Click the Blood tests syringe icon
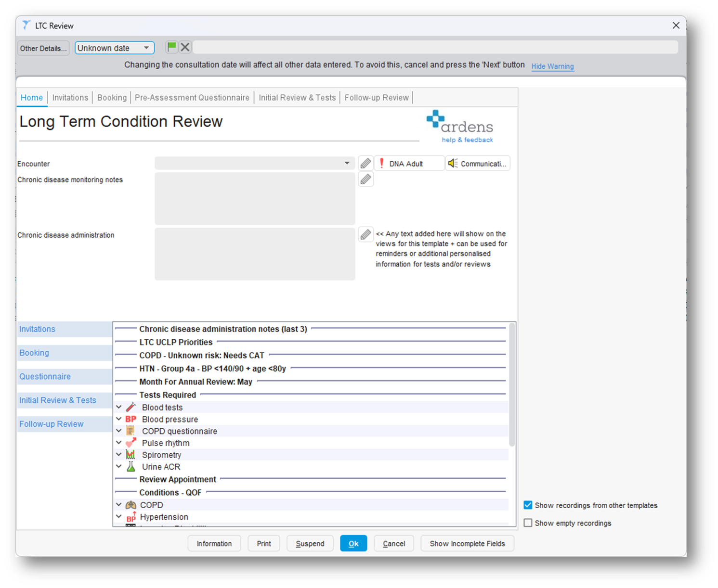The width and height of the screenshot is (718, 588). pos(131,407)
